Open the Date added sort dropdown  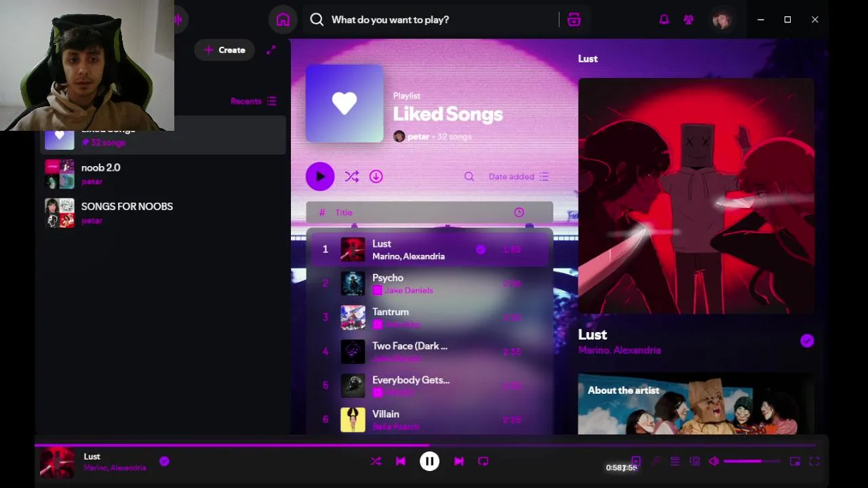tap(519, 177)
